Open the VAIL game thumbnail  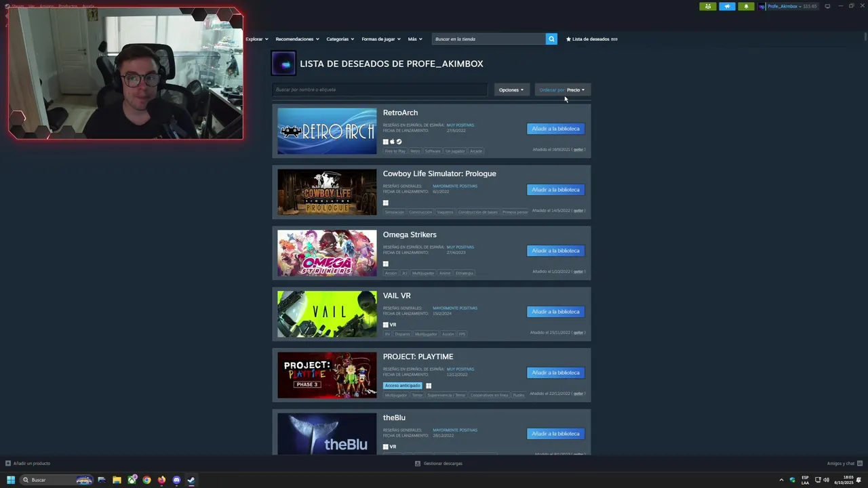point(327,314)
